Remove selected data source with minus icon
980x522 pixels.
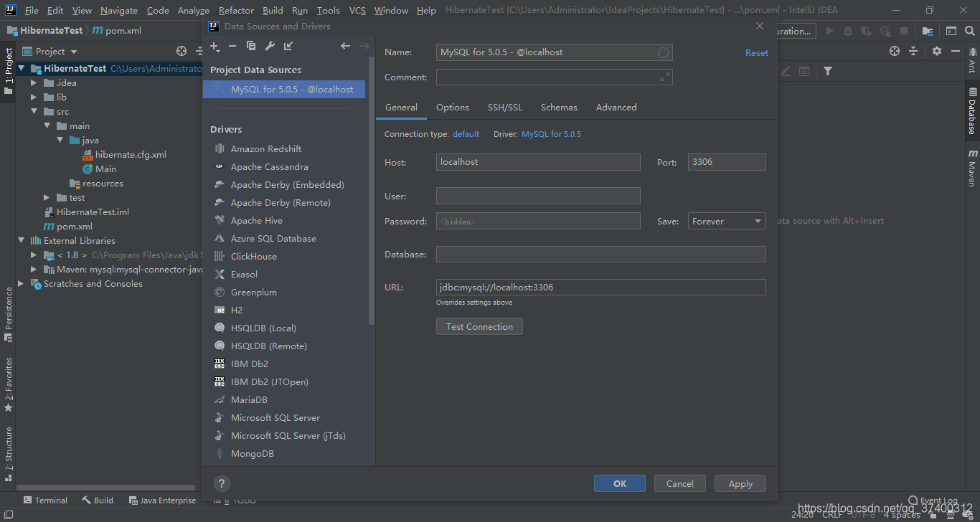coord(232,46)
